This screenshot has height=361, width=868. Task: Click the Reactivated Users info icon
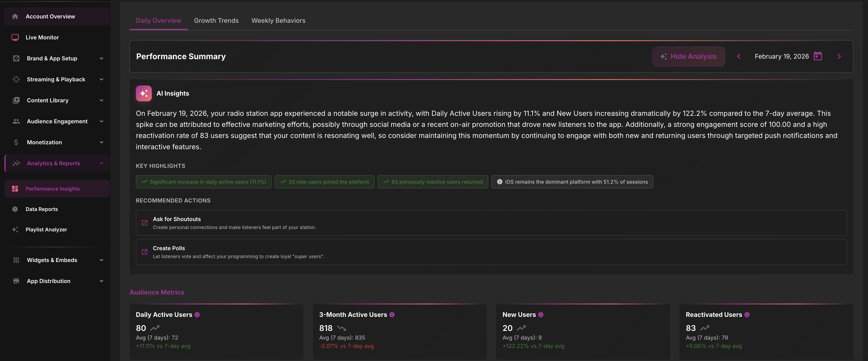pos(747,314)
